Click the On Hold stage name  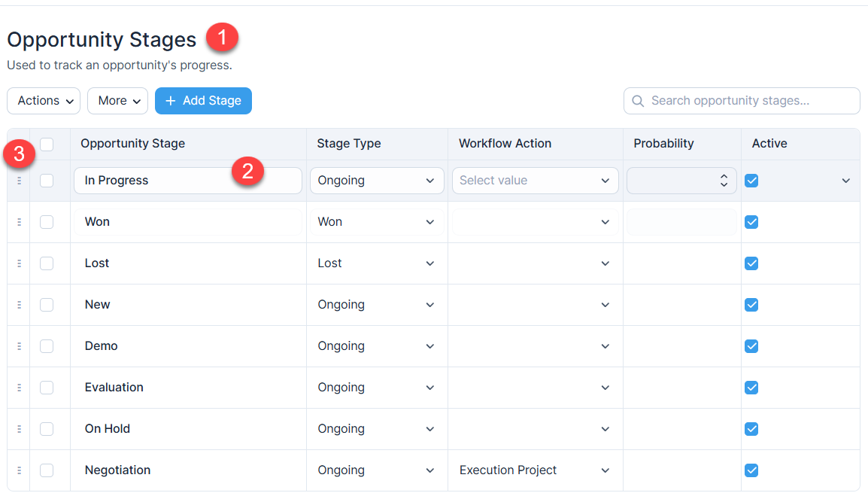pyautogui.click(x=108, y=429)
